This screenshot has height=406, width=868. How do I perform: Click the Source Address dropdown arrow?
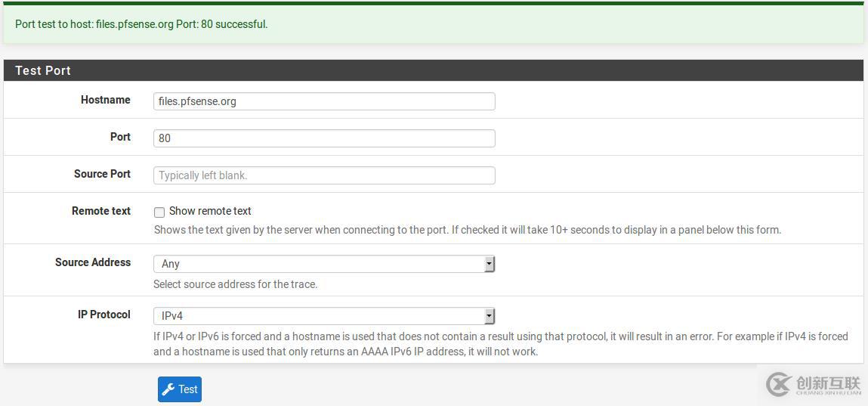tap(490, 264)
